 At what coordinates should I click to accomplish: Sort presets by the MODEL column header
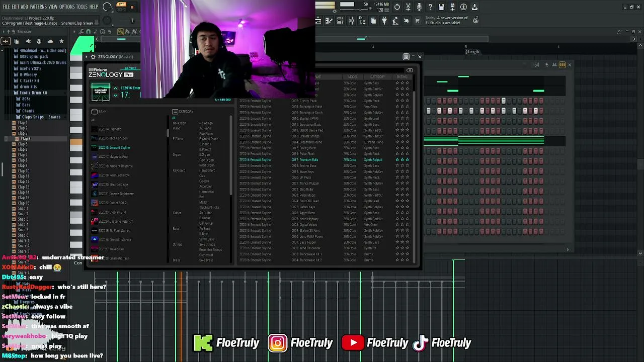point(353,77)
